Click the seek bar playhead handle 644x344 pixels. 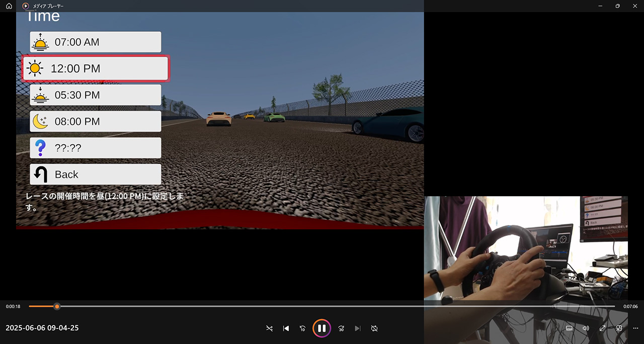tap(57, 306)
